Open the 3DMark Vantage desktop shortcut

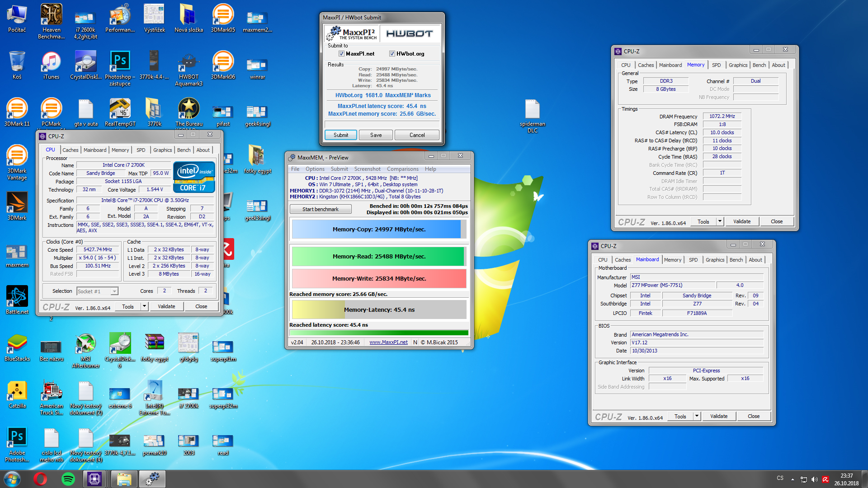(17, 163)
